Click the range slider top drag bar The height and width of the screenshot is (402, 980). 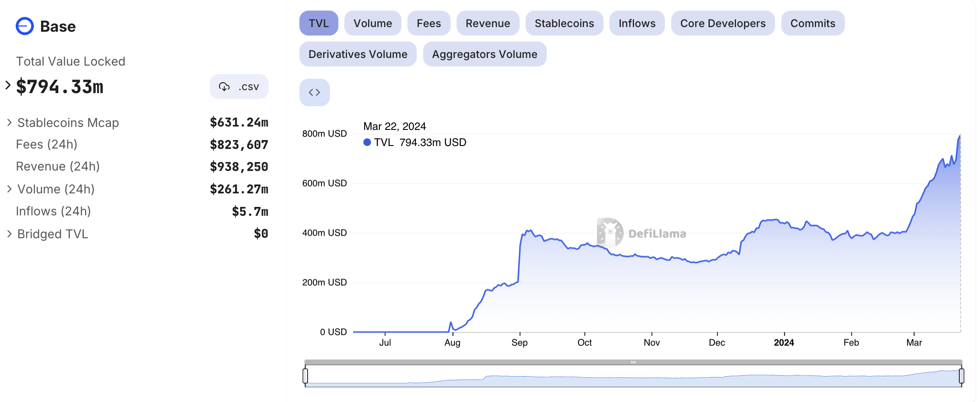633,362
